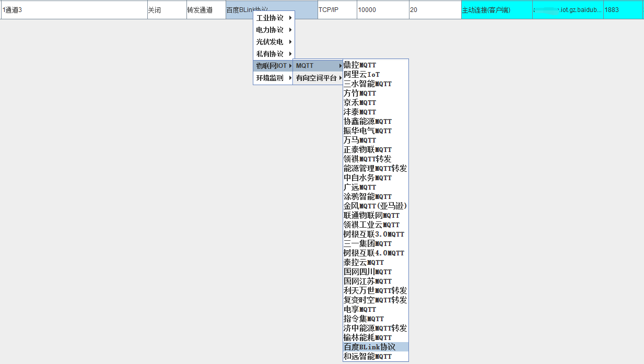Select the MQTT submenu item

[x=318, y=66]
